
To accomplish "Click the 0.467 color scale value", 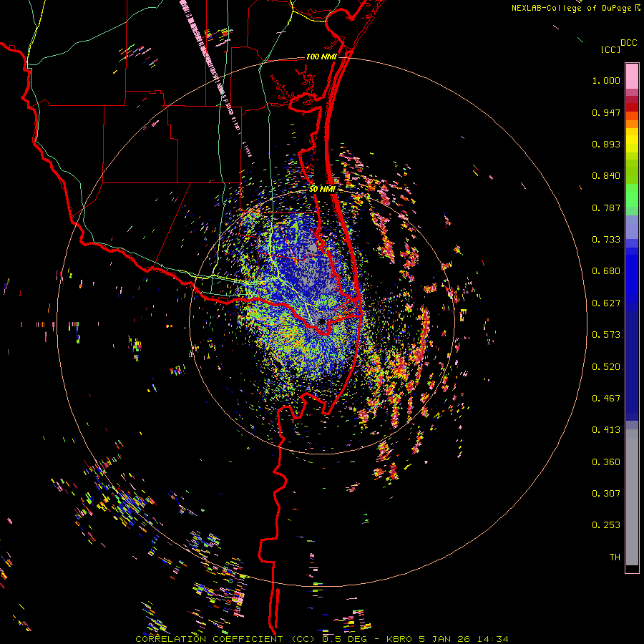I will click(x=606, y=399).
